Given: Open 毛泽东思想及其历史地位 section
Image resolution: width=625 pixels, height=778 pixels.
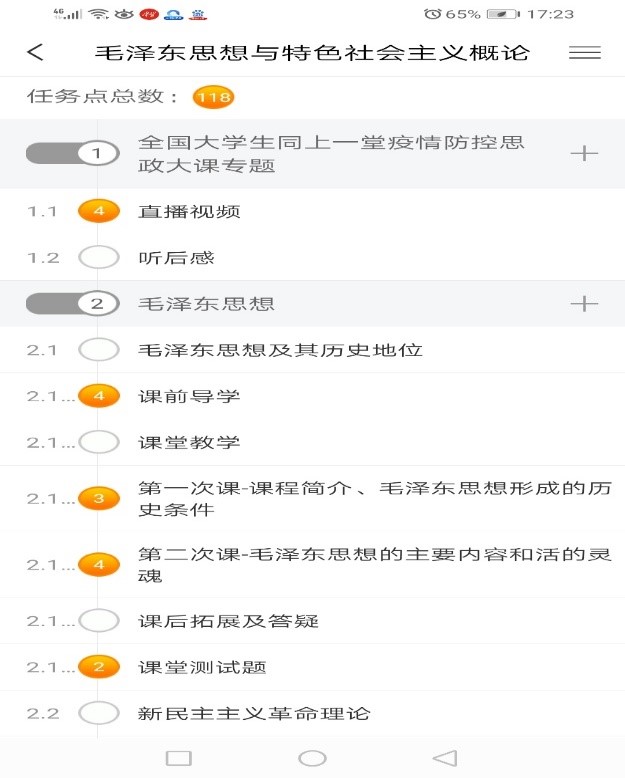Looking at the screenshot, I should point(312,350).
